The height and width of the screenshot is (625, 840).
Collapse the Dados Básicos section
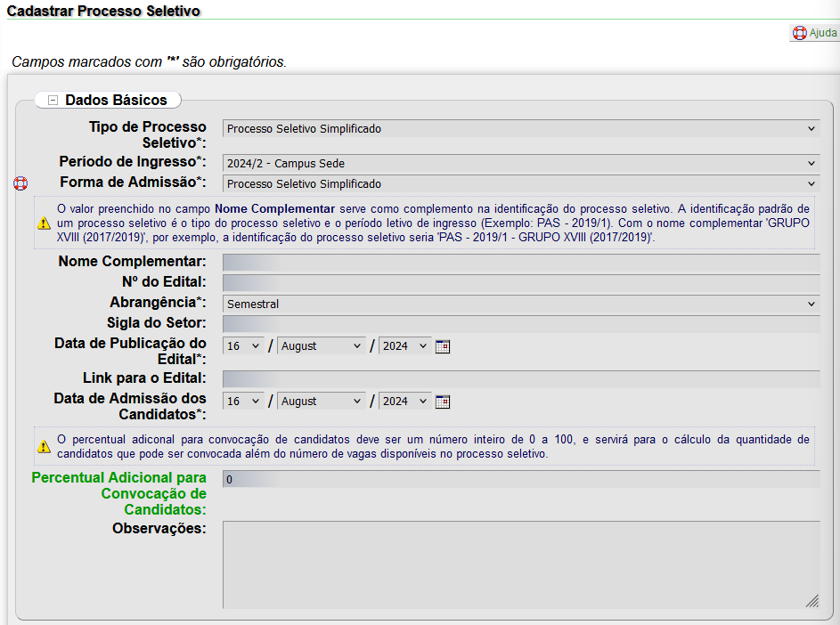pos(53,101)
